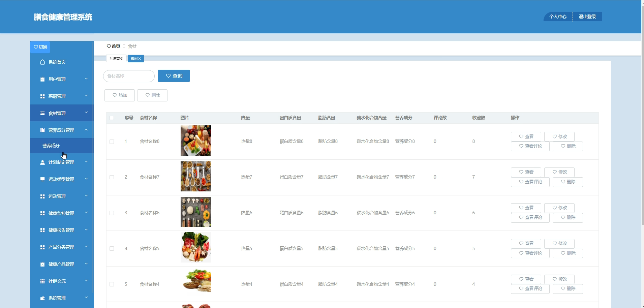The height and width of the screenshot is (308, 644).
Task: Click 查看评论 for 食材名称6 row
Action: [x=530, y=218]
